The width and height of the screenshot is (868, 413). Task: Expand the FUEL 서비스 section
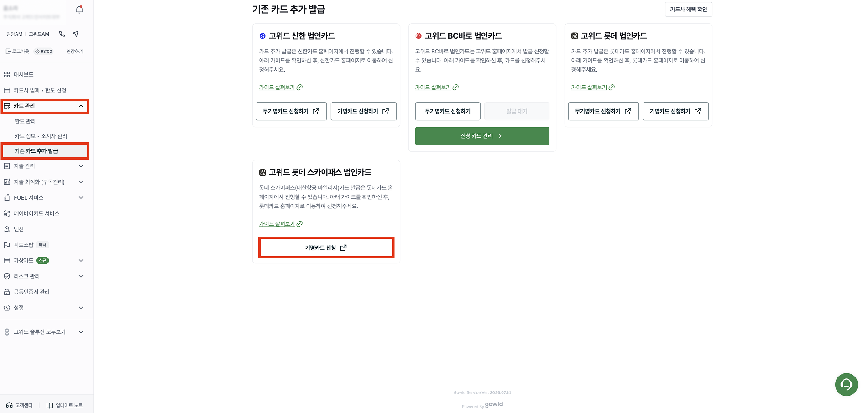(x=81, y=197)
